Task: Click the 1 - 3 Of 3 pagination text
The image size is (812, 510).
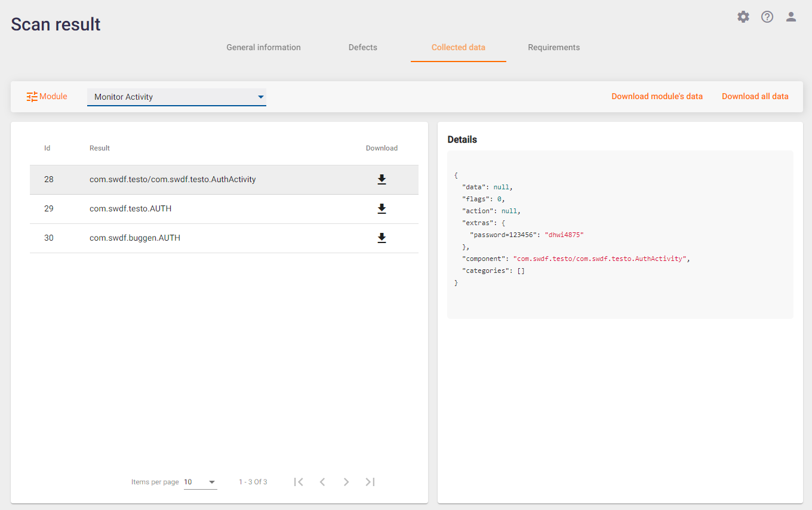Action: pos(253,482)
